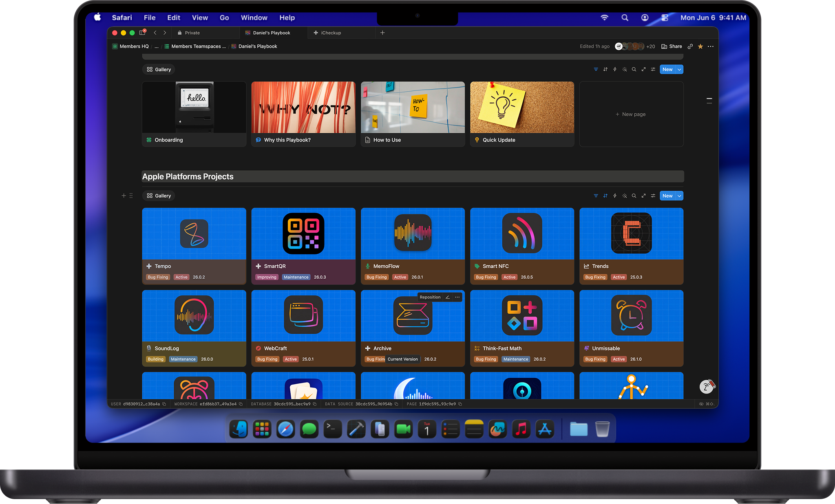This screenshot has width=835, height=504.
Task: Copy the PAGE id in the status bar
Action: pos(460,404)
